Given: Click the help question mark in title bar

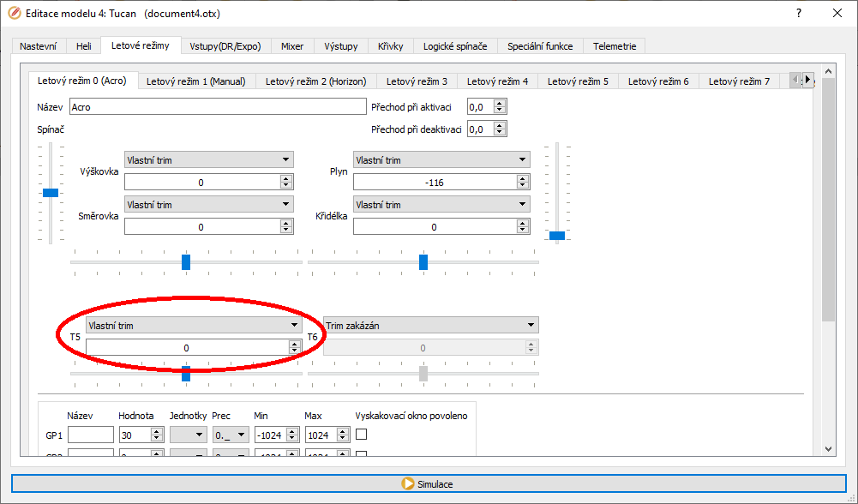Looking at the screenshot, I should [799, 14].
